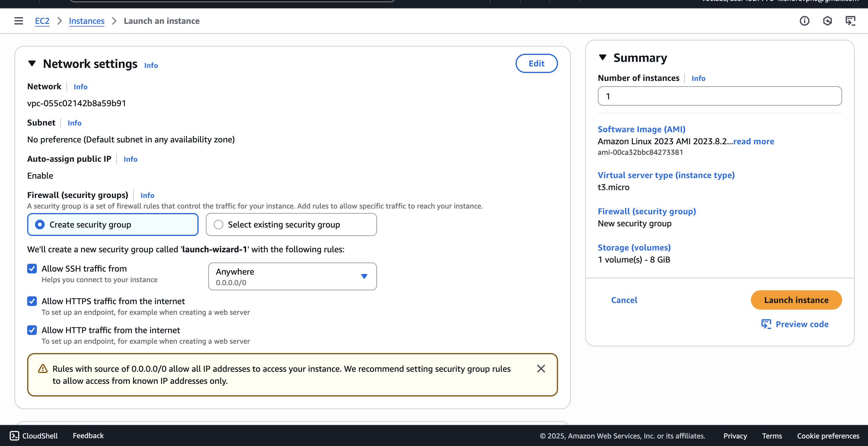
Task: Collapse the Summary panel
Action: pos(603,57)
